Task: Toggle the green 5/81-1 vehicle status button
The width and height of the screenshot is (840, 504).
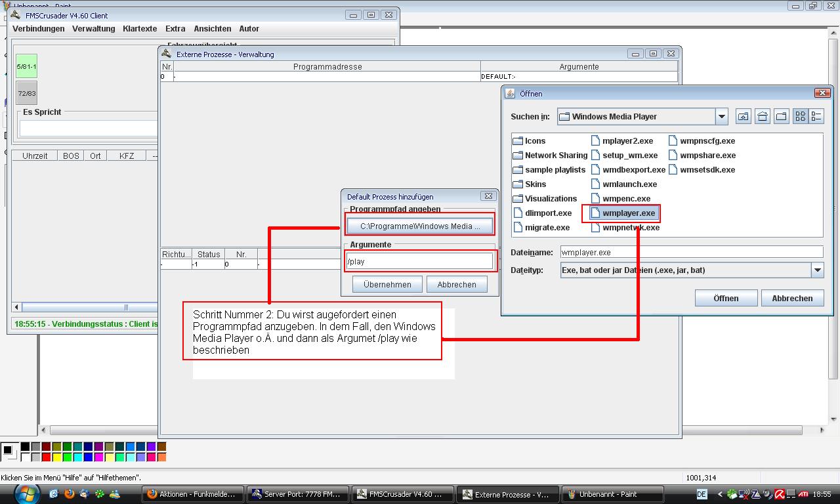Action: pos(27,66)
